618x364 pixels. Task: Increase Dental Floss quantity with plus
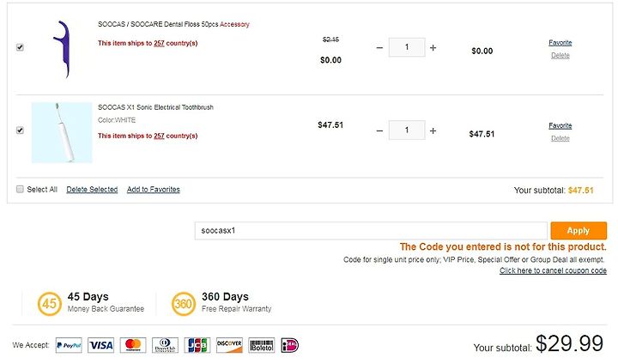[433, 48]
